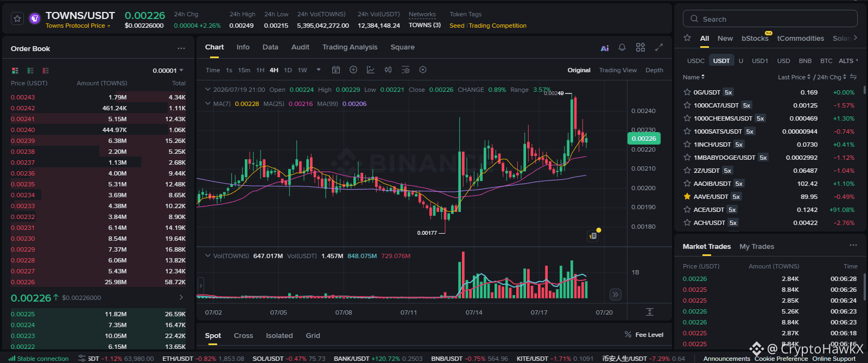
Task: Collapse the MA indicator legend chevron
Action: [x=208, y=104]
